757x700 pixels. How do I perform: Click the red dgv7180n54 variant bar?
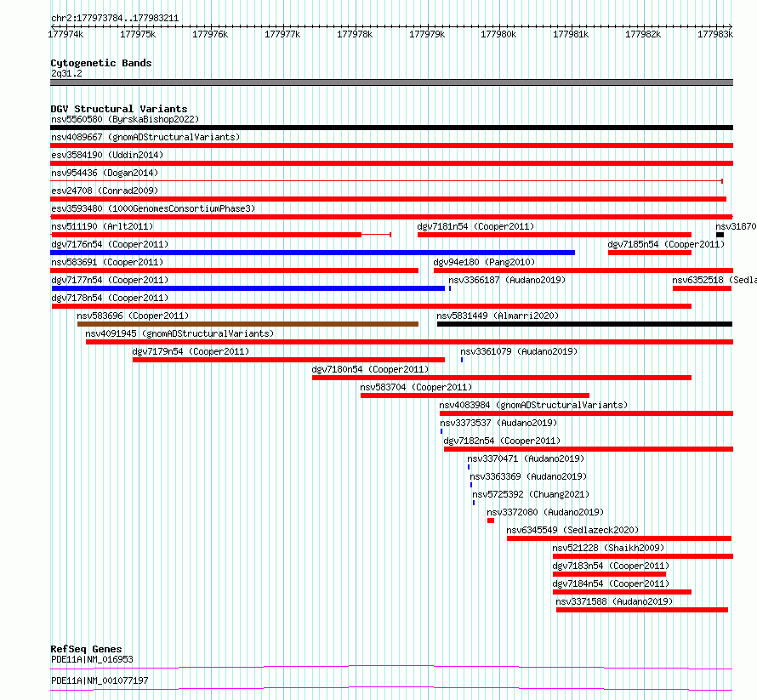coord(502,378)
